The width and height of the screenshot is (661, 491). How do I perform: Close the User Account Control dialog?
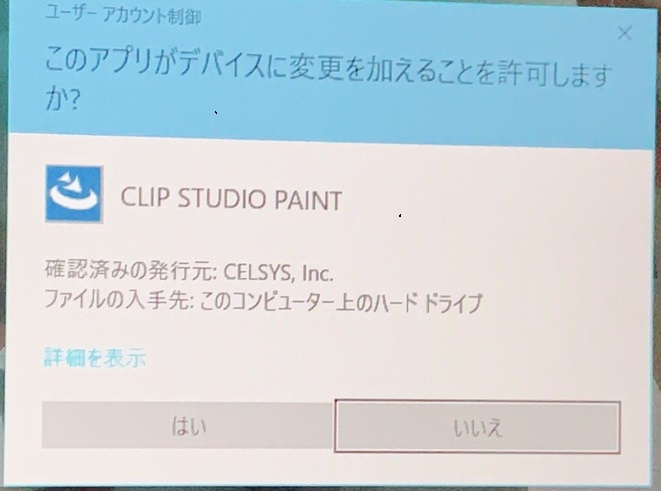(624, 33)
